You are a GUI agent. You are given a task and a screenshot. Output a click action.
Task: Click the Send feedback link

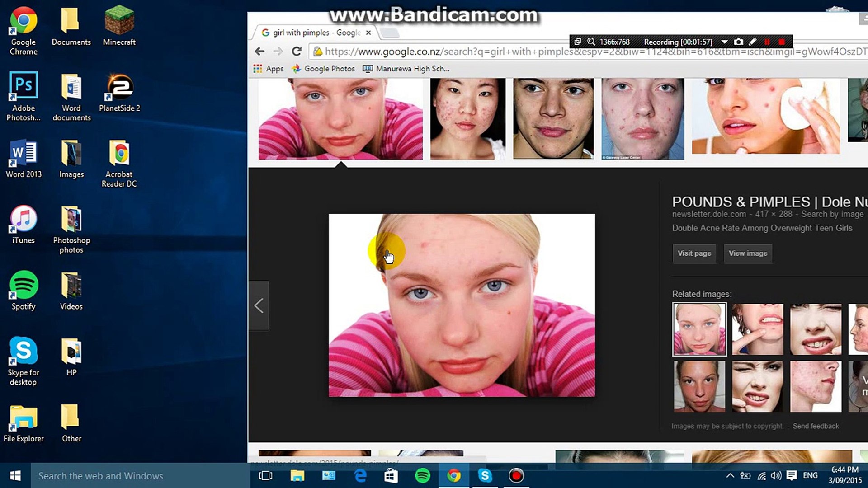(816, 426)
